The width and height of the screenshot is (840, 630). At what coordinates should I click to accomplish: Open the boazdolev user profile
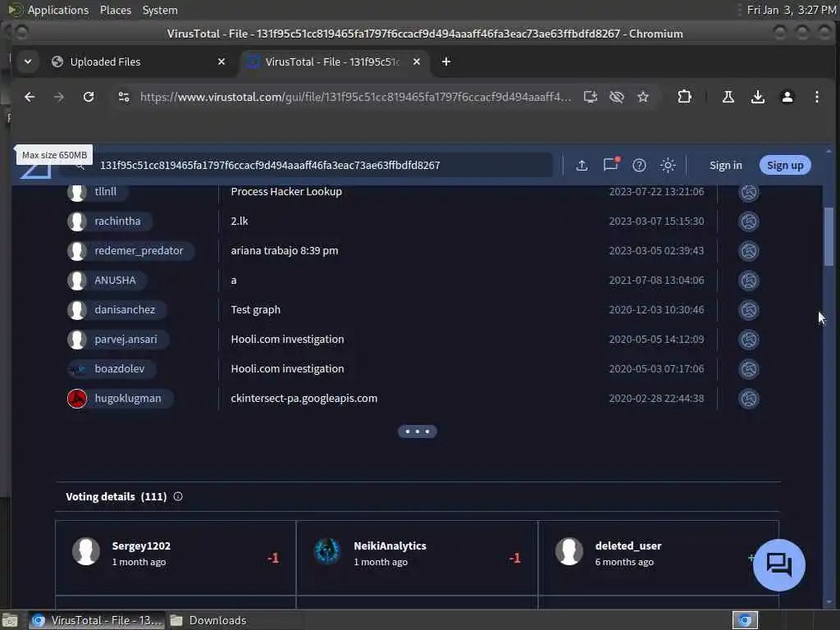click(112, 368)
